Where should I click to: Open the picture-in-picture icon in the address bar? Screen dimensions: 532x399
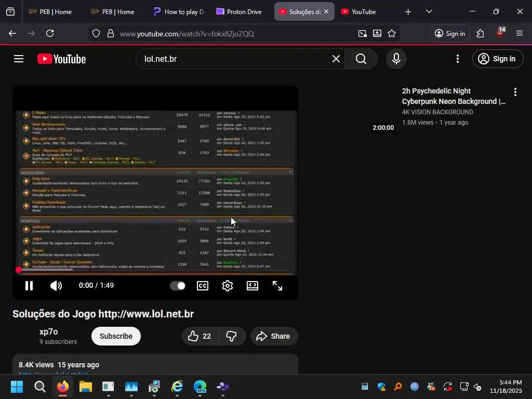(x=362, y=34)
